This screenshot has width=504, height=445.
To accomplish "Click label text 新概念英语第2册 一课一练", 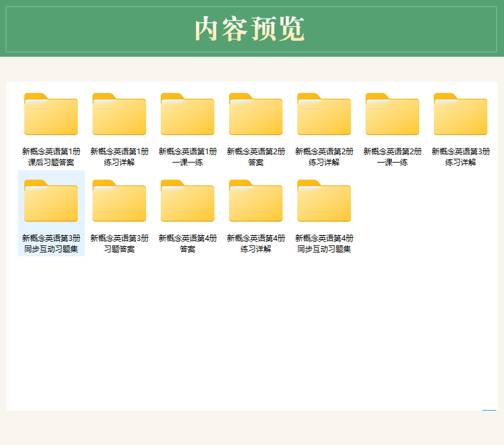I will (392, 157).
